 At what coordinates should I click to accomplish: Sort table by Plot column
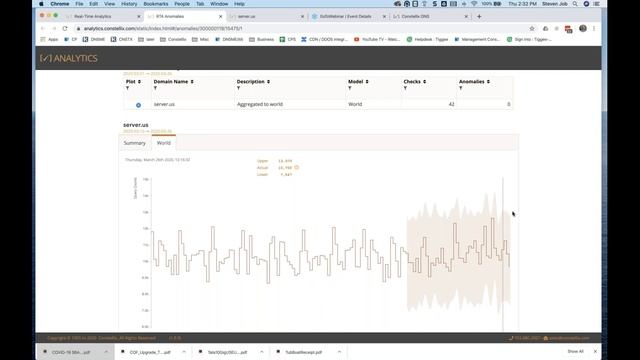tap(139, 82)
